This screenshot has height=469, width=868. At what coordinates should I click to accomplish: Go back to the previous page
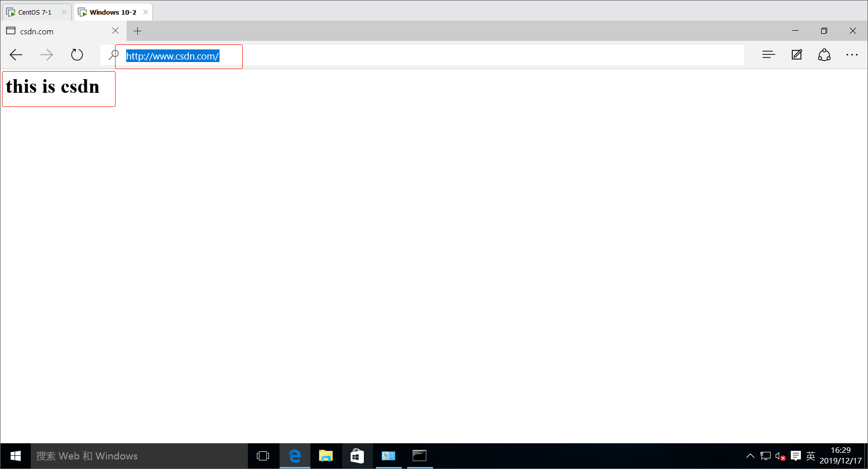(x=16, y=54)
